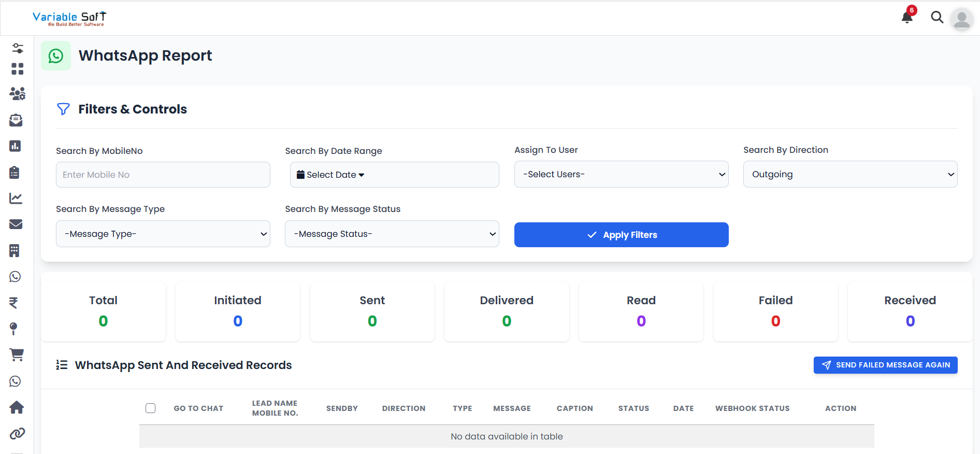The image size is (980, 454).
Task: Expand the Select Users dropdown
Action: point(621,175)
